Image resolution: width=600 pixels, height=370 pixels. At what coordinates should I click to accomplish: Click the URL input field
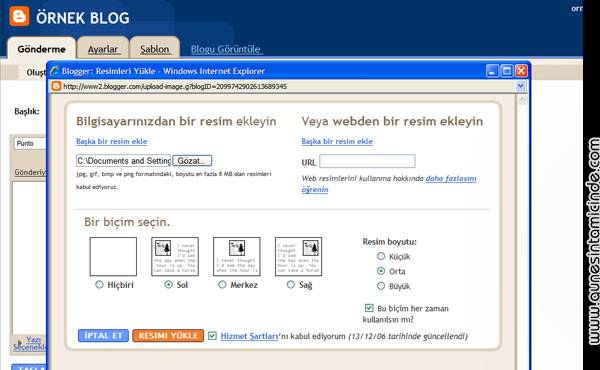367,161
